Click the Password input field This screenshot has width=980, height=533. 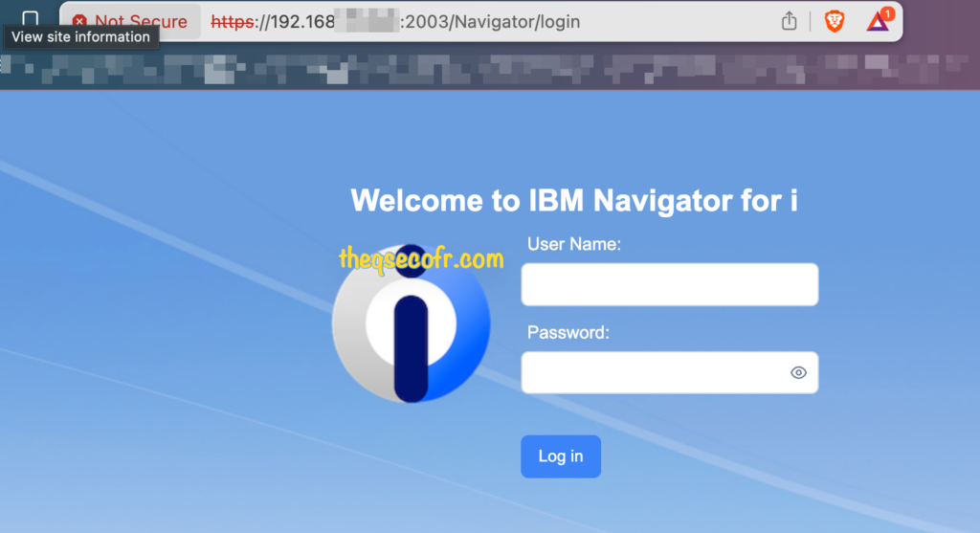coord(669,372)
